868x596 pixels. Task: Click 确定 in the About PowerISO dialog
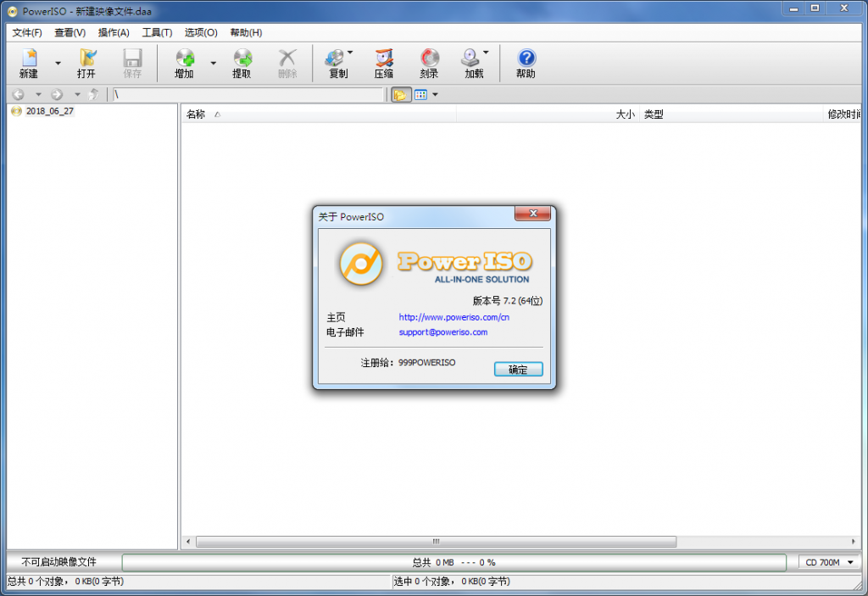pos(518,369)
